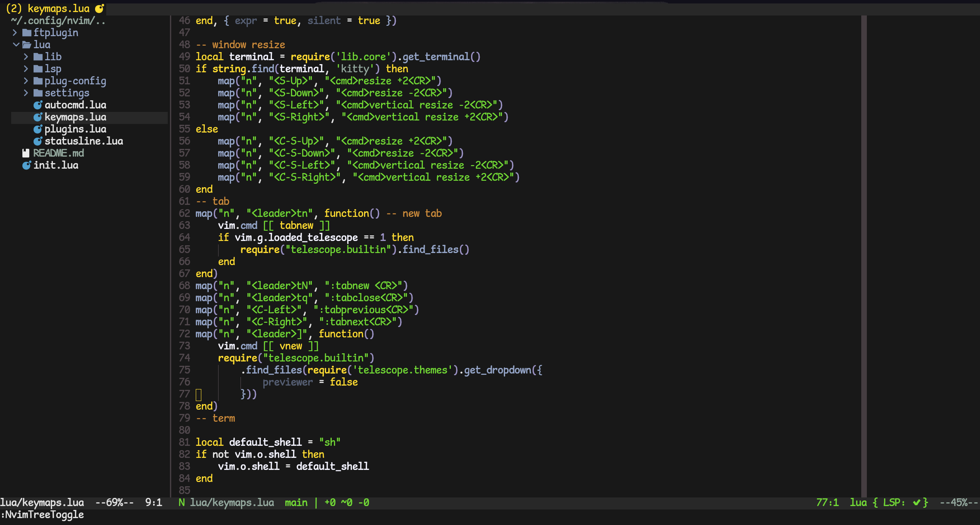The width and height of the screenshot is (980, 525).
Task: Collapse the lua folder chevron
Action: click(x=15, y=45)
